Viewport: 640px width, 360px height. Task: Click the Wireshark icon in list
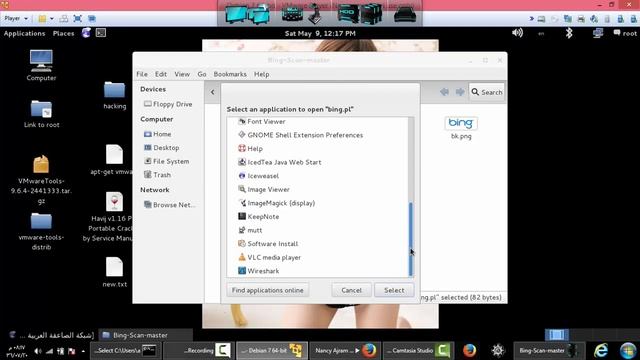[x=242, y=271]
